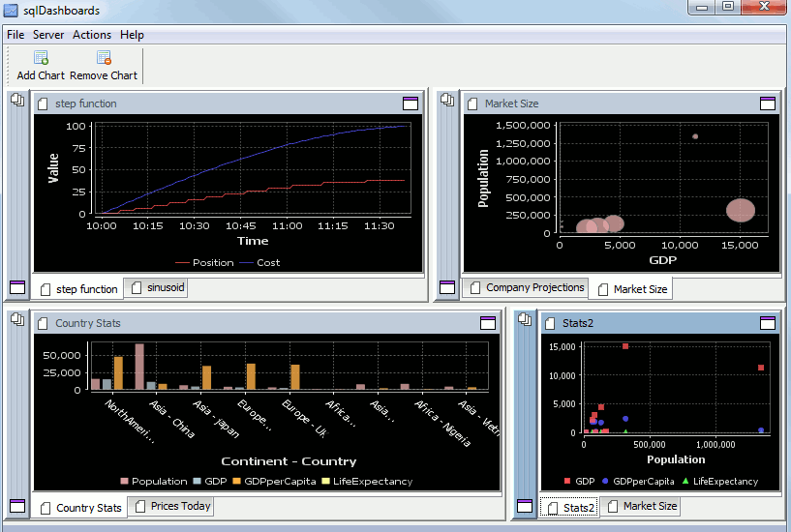This screenshot has width=791, height=532.
Task: Click the stack icon left of step function panel
Action: pos(17,100)
